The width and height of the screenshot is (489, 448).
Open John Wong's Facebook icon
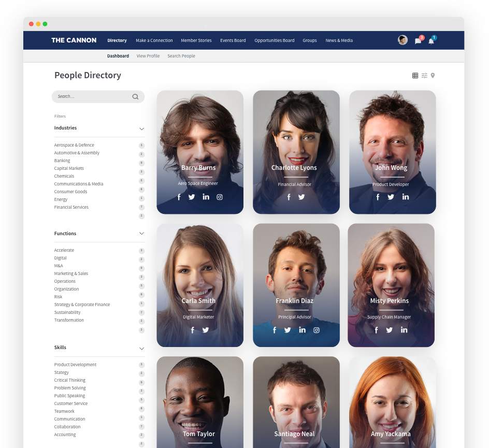point(378,197)
